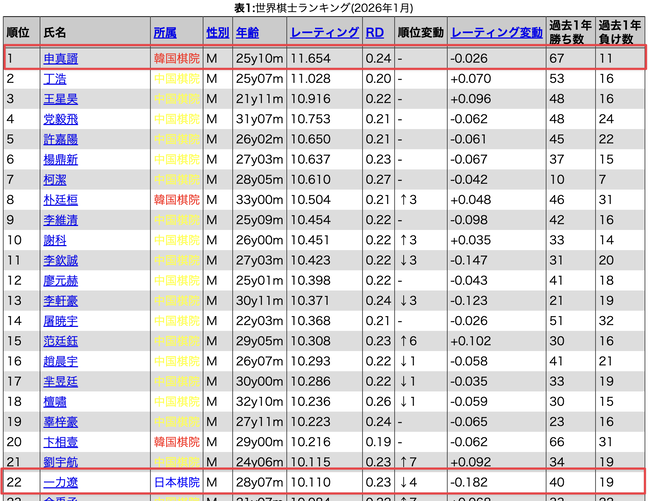Click the RD value 0.19
Screen dimensions: 650x501
[x=378, y=442]
